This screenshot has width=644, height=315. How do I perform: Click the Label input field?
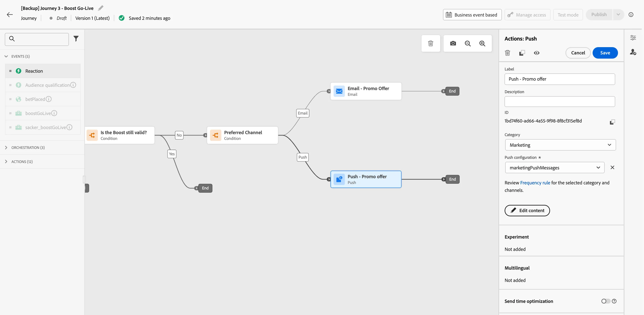coord(560,79)
